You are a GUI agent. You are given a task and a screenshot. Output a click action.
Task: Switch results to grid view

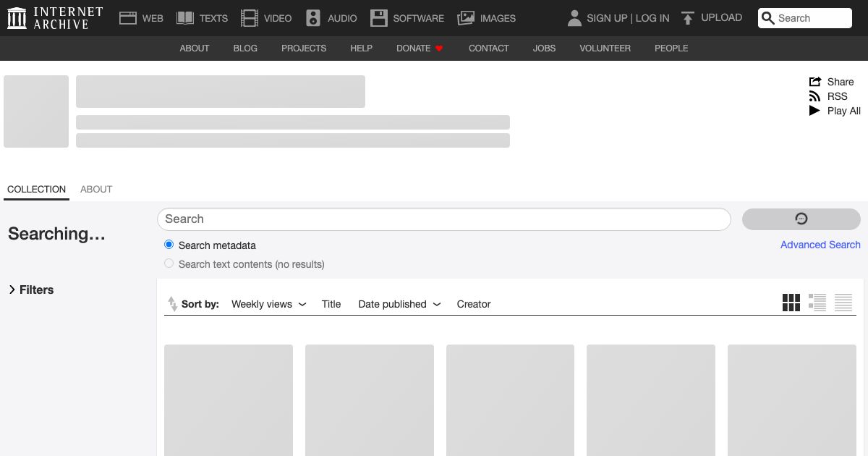791,303
